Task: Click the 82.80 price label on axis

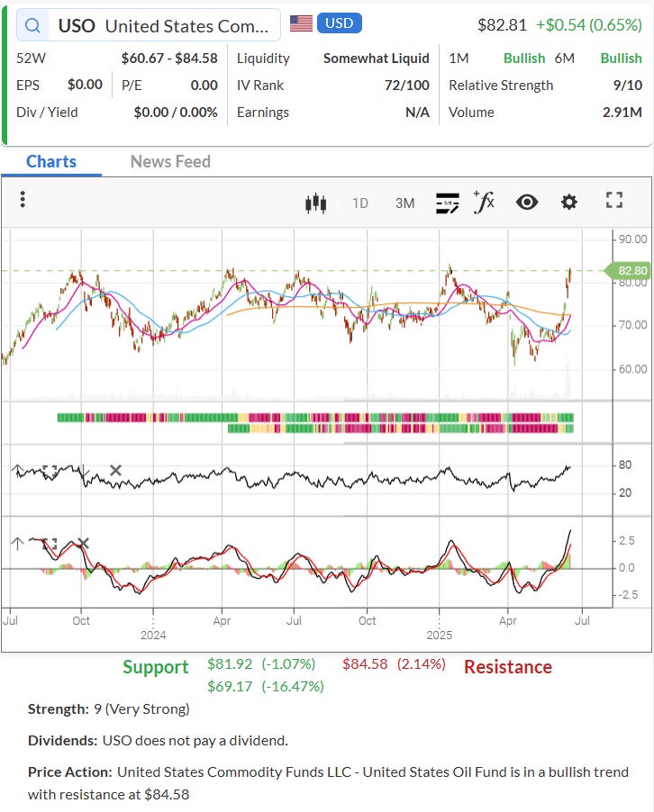Action: 630,271
